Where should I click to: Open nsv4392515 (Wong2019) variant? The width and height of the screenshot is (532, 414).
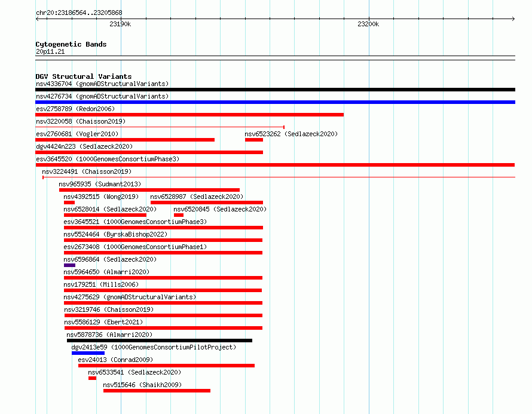pyautogui.click(x=101, y=197)
